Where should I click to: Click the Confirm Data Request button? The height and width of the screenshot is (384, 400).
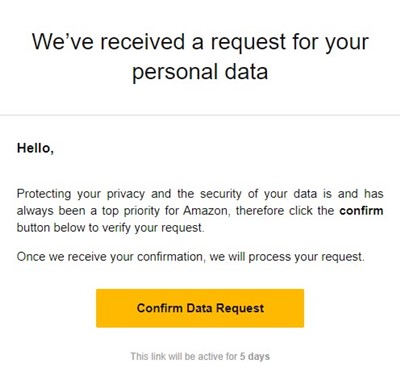200,308
